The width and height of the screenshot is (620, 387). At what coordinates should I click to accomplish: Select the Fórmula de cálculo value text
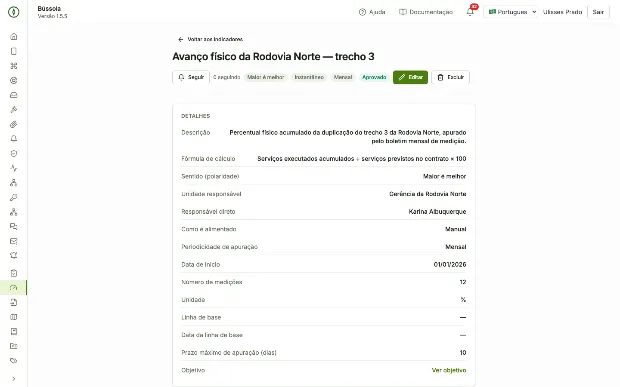(x=362, y=159)
